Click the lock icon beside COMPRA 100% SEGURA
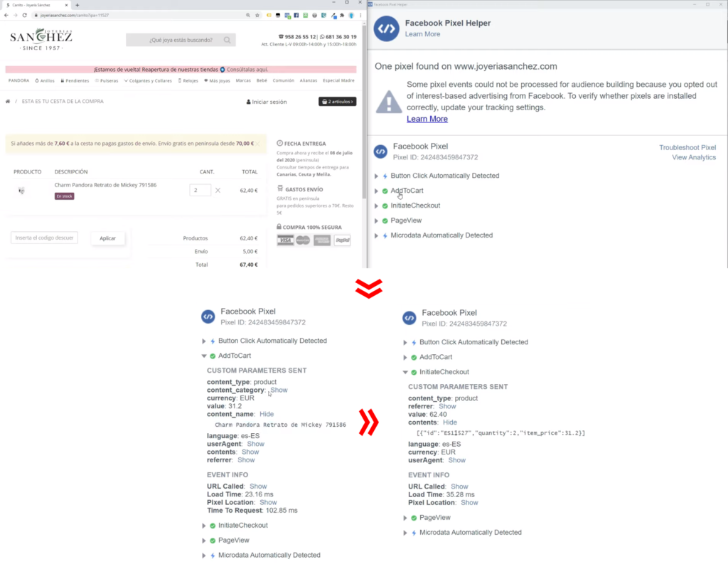The width and height of the screenshot is (728, 569). tap(279, 226)
